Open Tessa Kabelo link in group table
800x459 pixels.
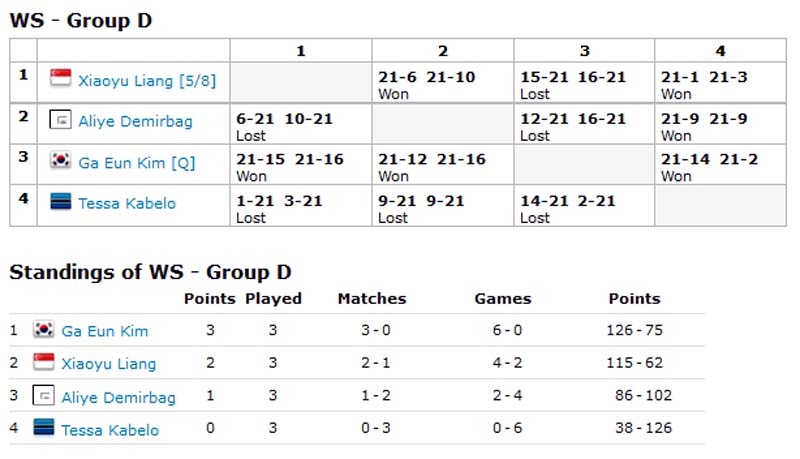tap(127, 203)
